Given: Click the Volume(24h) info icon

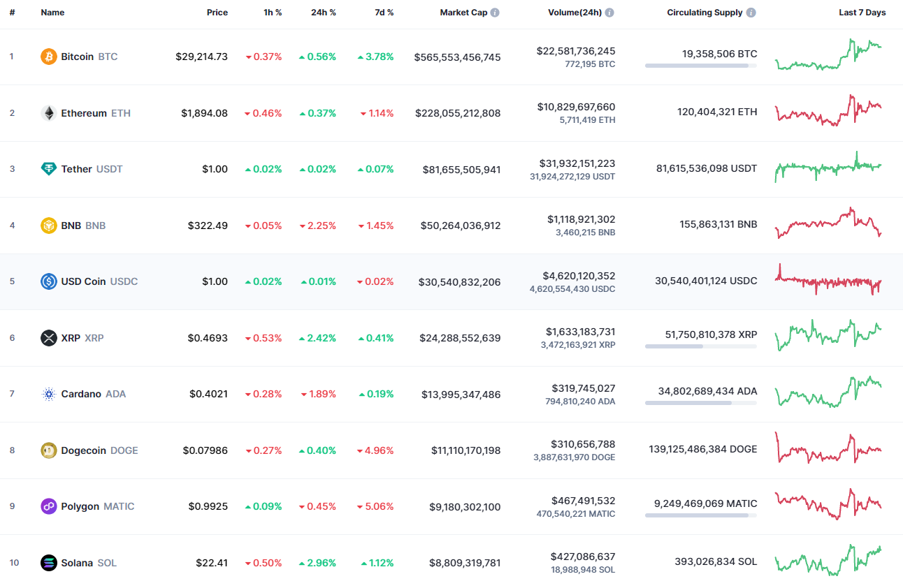Looking at the screenshot, I should click(609, 12).
